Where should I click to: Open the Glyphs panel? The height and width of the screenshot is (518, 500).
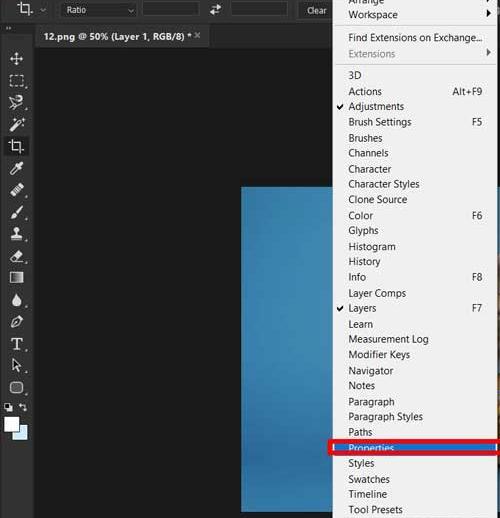(415, 231)
